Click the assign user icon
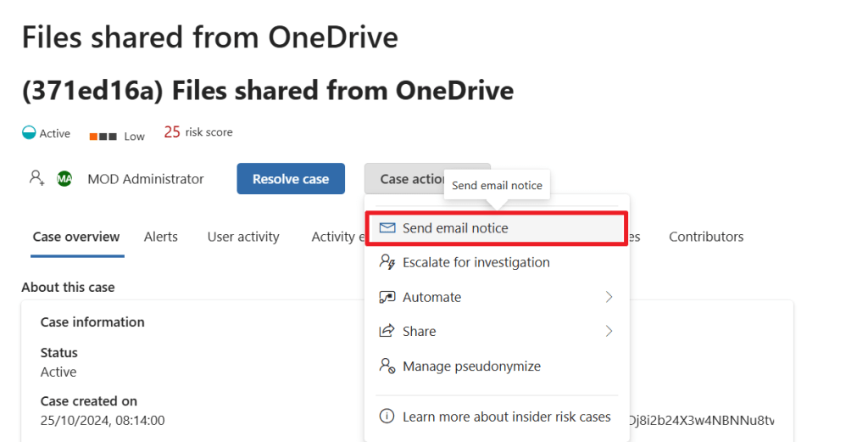 point(36,178)
